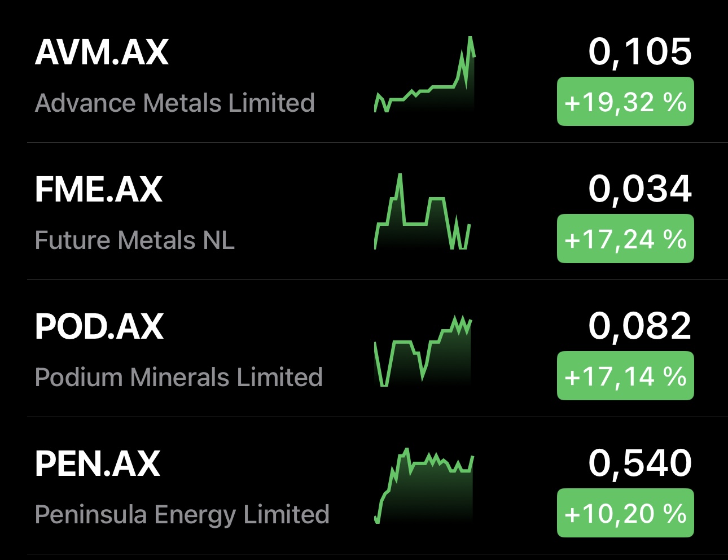View the FME.AX sparkline chart
The width and height of the screenshot is (728, 560).
(x=423, y=212)
